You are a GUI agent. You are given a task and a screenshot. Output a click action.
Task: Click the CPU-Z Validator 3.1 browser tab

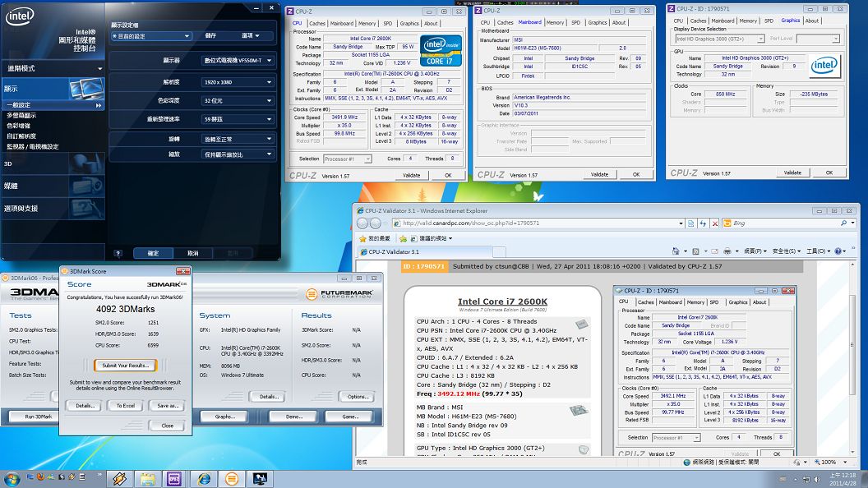click(x=425, y=251)
